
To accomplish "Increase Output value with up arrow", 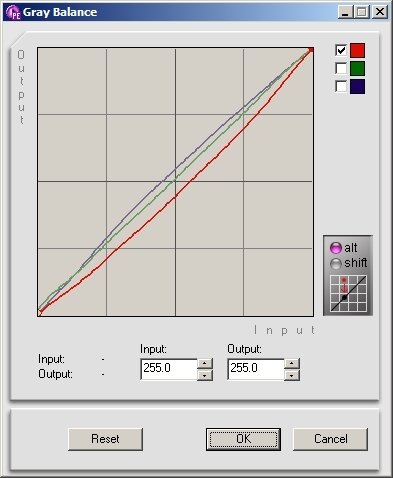I will click(292, 363).
